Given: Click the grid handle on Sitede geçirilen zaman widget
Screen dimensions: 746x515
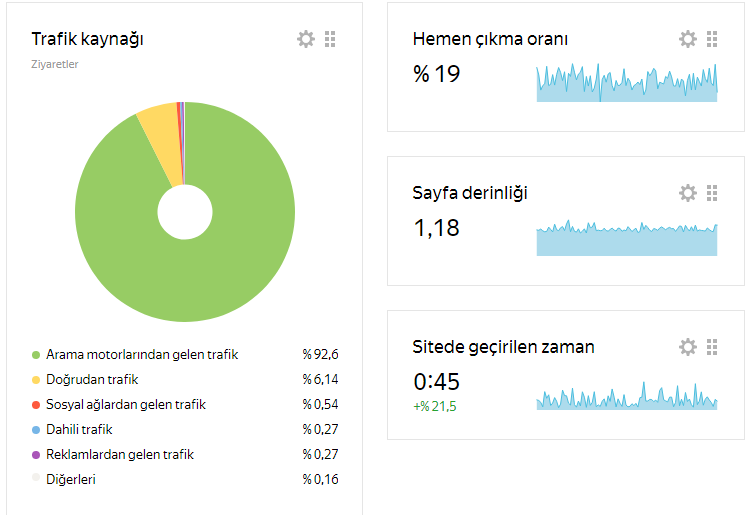Looking at the screenshot, I should 712,347.
